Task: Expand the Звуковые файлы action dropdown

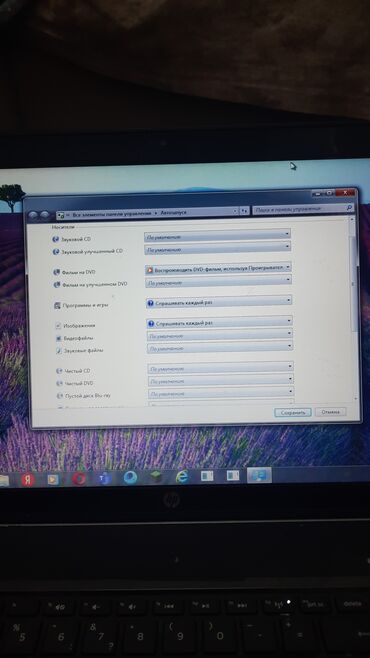Action: click(x=220, y=347)
